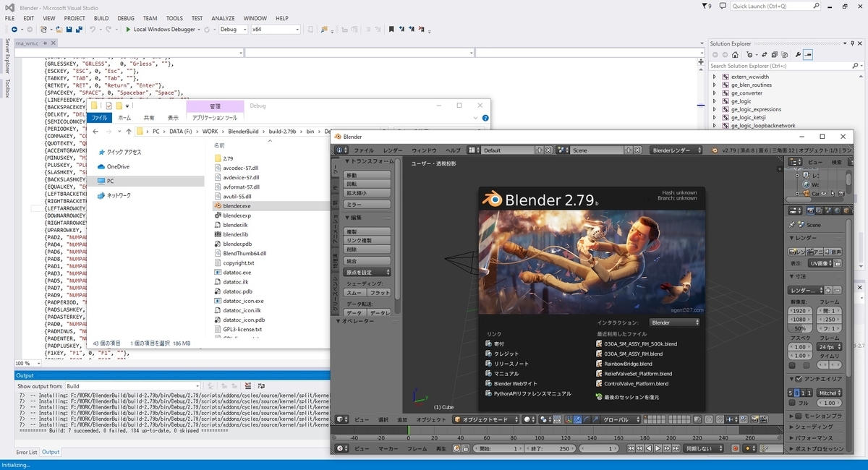Select copyright.txt in the file list

click(239, 263)
